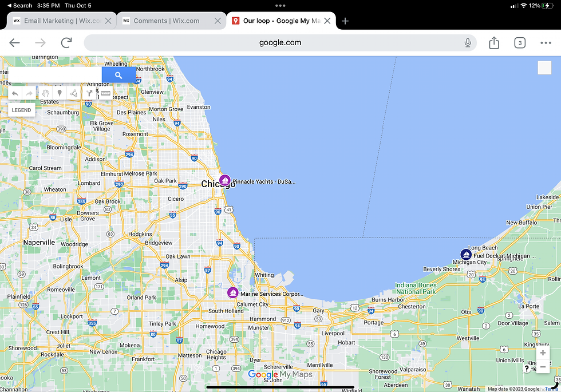Select the add directions tool
Viewport: 561px width, 392px height.
(x=89, y=94)
